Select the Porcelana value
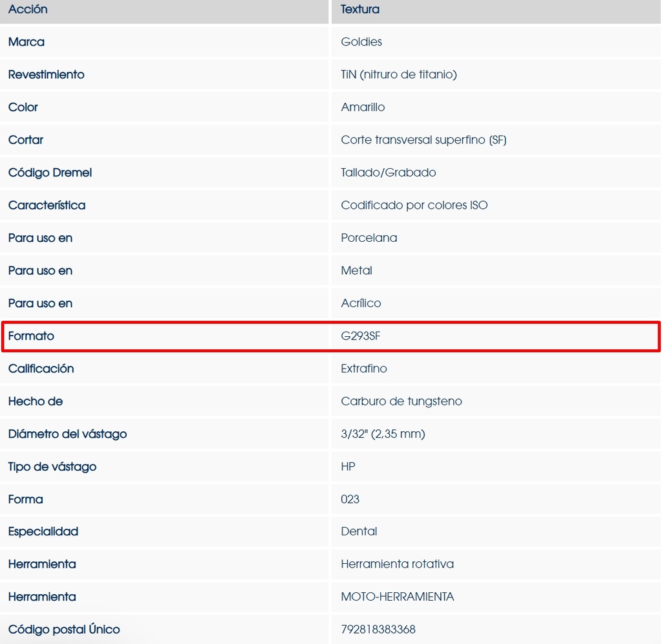Image resolution: width=662 pixels, height=644 pixels. point(369,238)
